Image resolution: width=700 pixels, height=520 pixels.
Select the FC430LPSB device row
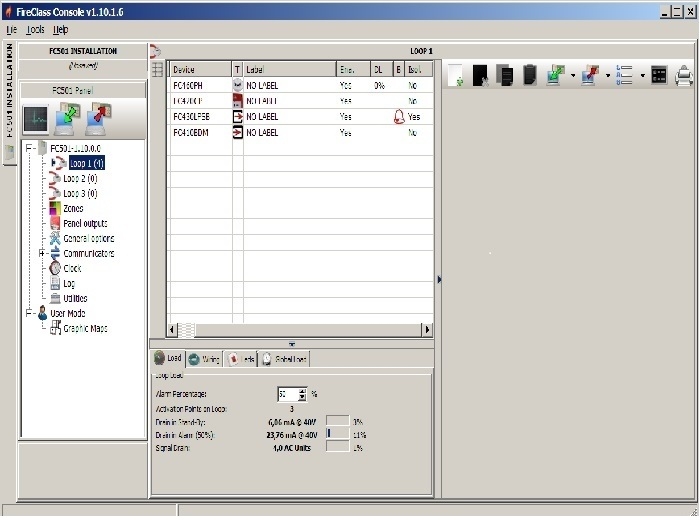click(x=301, y=117)
